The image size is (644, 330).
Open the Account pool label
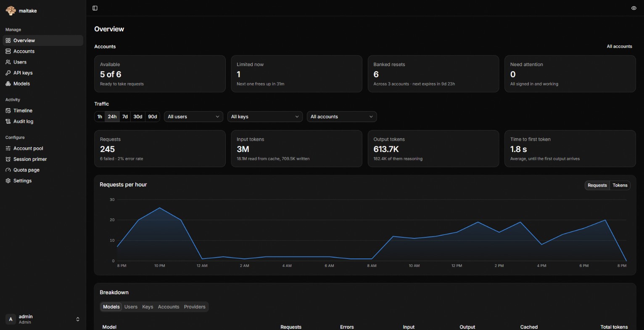28,149
